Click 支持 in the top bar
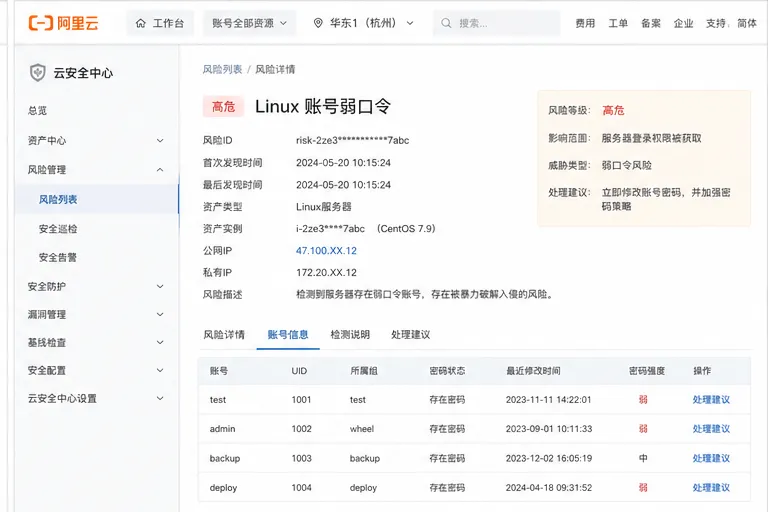768x512 pixels. tap(716, 23)
